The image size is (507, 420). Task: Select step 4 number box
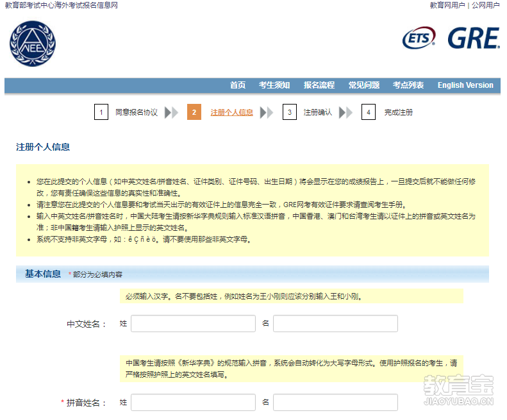tap(369, 112)
